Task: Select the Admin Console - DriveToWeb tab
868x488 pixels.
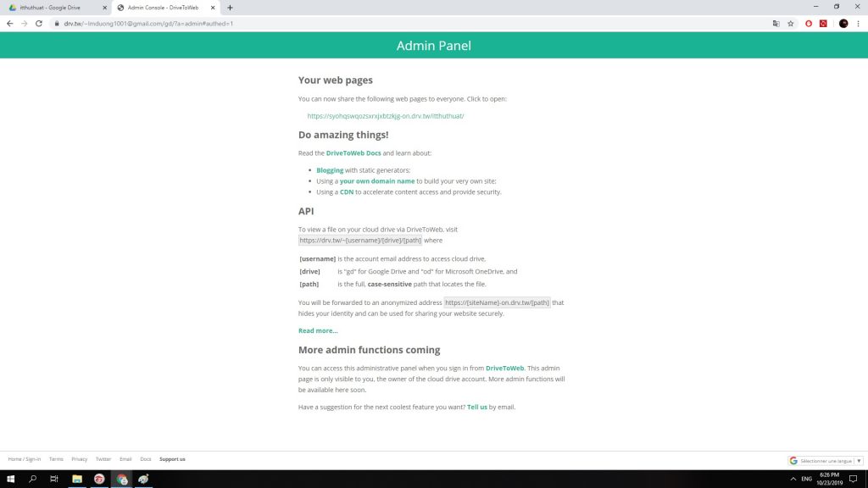Action: (x=165, y=8)
